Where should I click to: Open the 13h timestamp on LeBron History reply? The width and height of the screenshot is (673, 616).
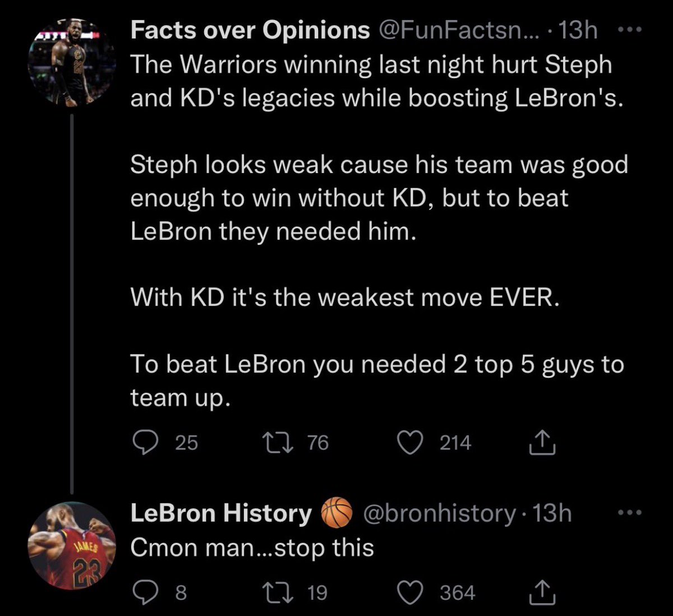tap(552, 513)
